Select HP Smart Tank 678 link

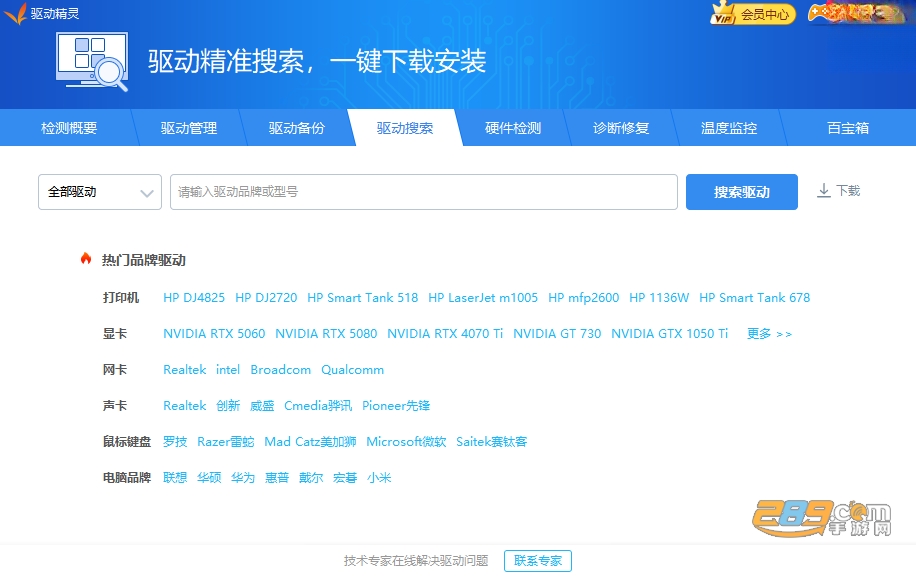point(755,297)
